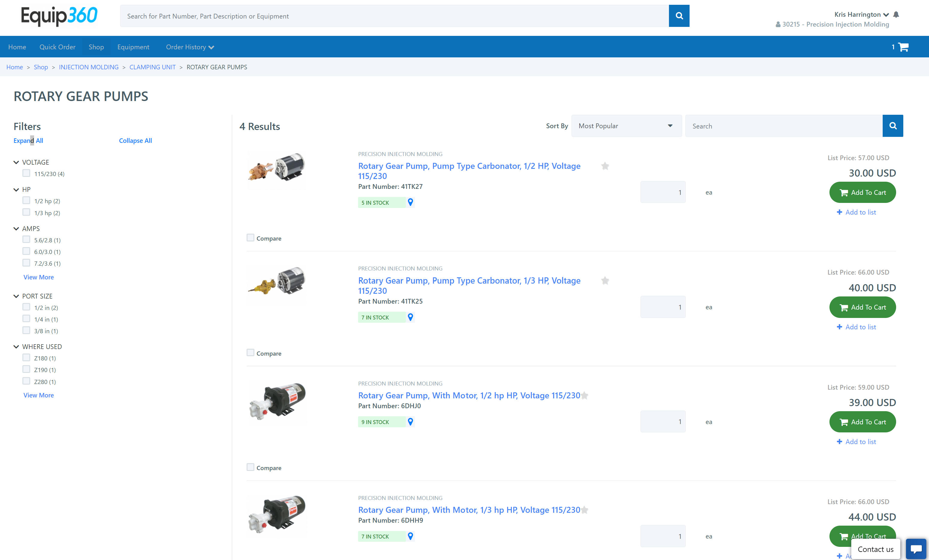This screenshot has width=929, height=560.
Task: Enable the 1/2 hp filter checkbox
Action: (x=26, y=201)
